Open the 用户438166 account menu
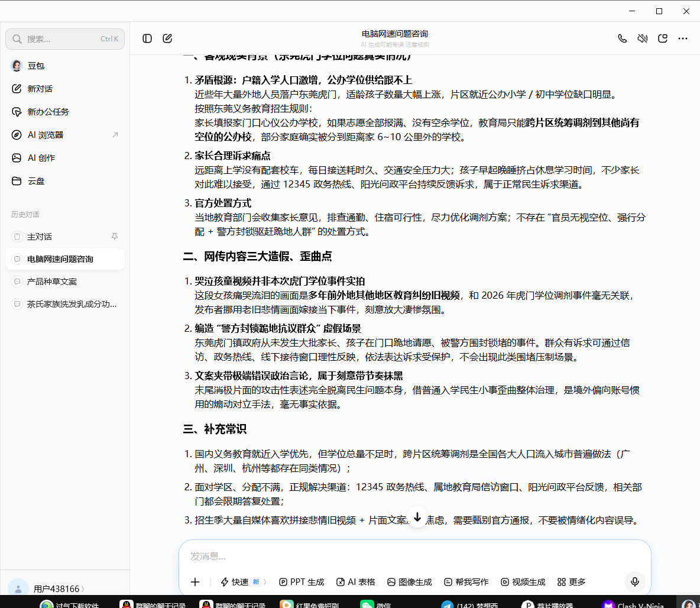The image size is (700, 608). pos(59,589)
